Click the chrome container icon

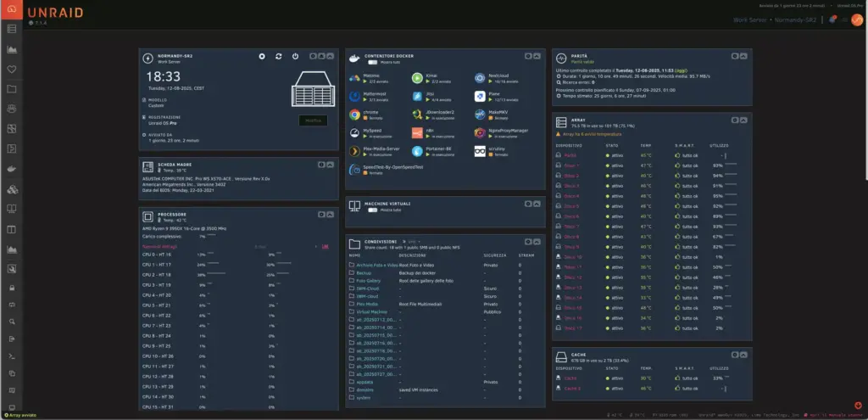[x=354, y=114]
